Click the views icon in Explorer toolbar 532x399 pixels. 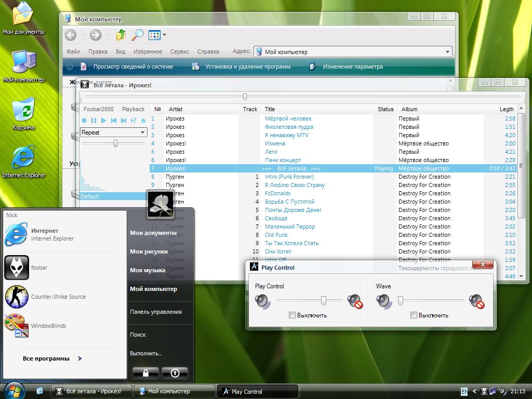click(x=154, y=35)
